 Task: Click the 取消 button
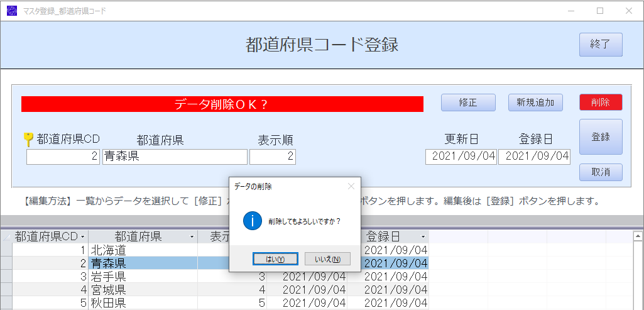tap(601, 172)
